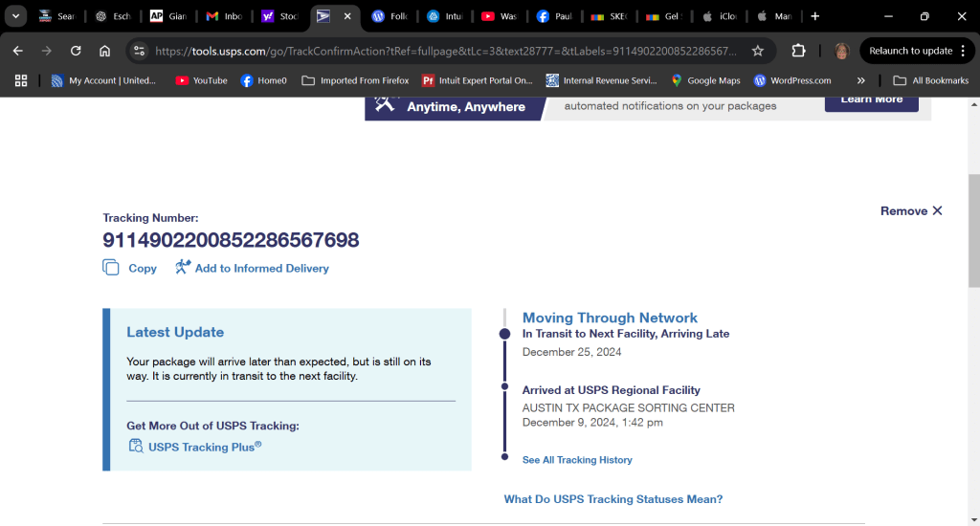Click the Copy tracking number icon
Image resolution: width=980 pixels, height=526 pixels.
click(x=111, y=268)
